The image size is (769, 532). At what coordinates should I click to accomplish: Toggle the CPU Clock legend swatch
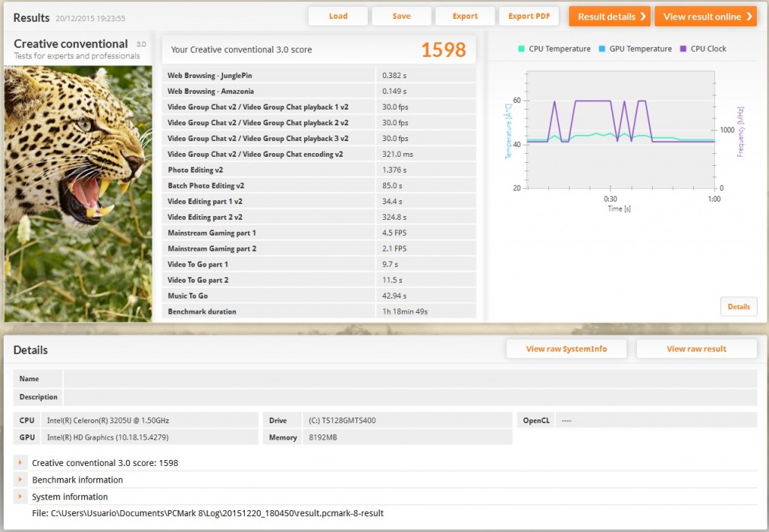(x=683, y=49)
